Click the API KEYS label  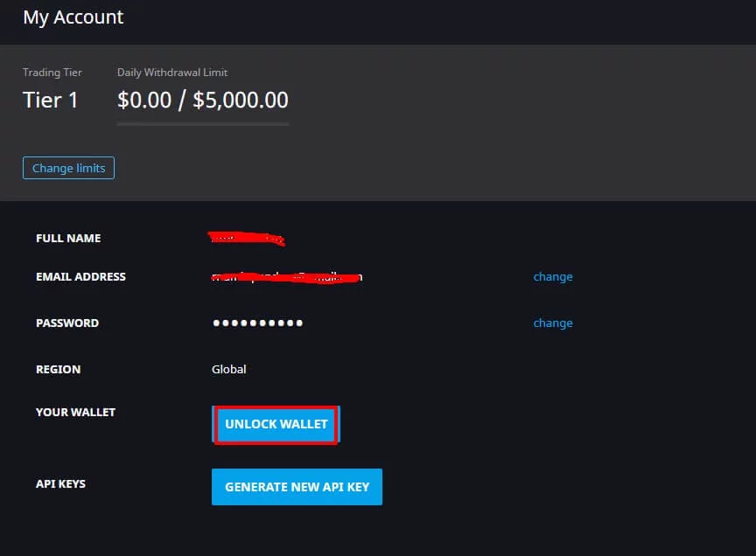[x=60, y=484]
